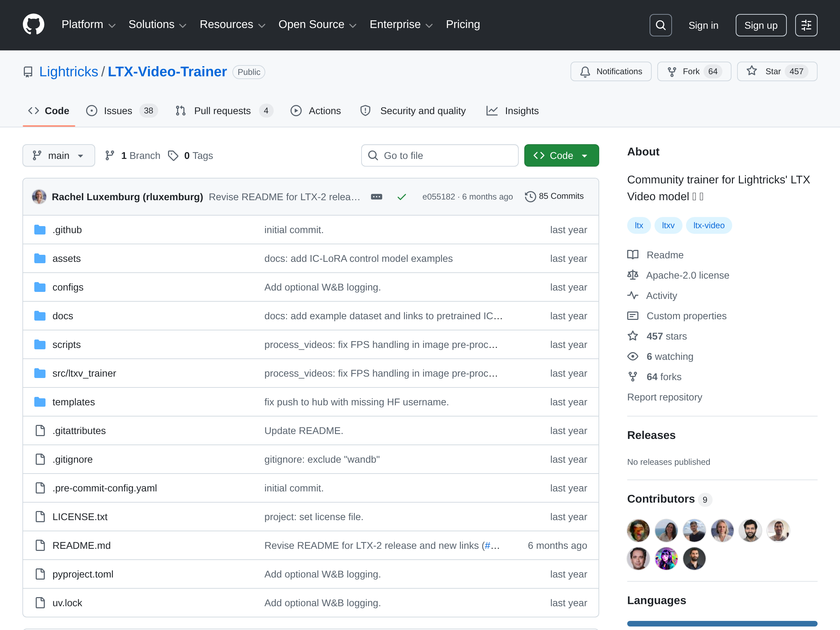The height and width of the screenshot is (630, 840).
Task: Click the license scale icon
Action: tap(633, 275)
